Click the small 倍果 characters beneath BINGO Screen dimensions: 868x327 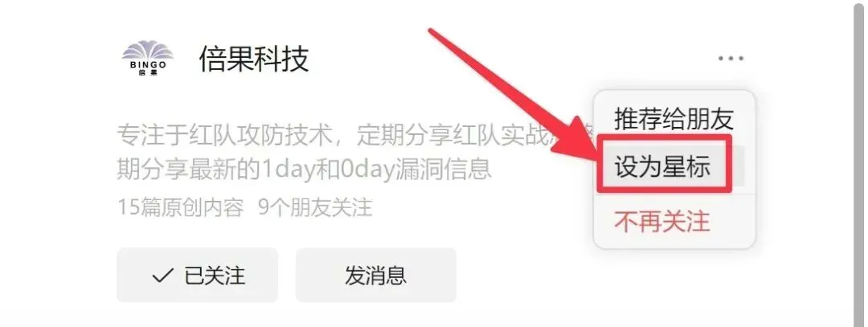click(148, 72)
